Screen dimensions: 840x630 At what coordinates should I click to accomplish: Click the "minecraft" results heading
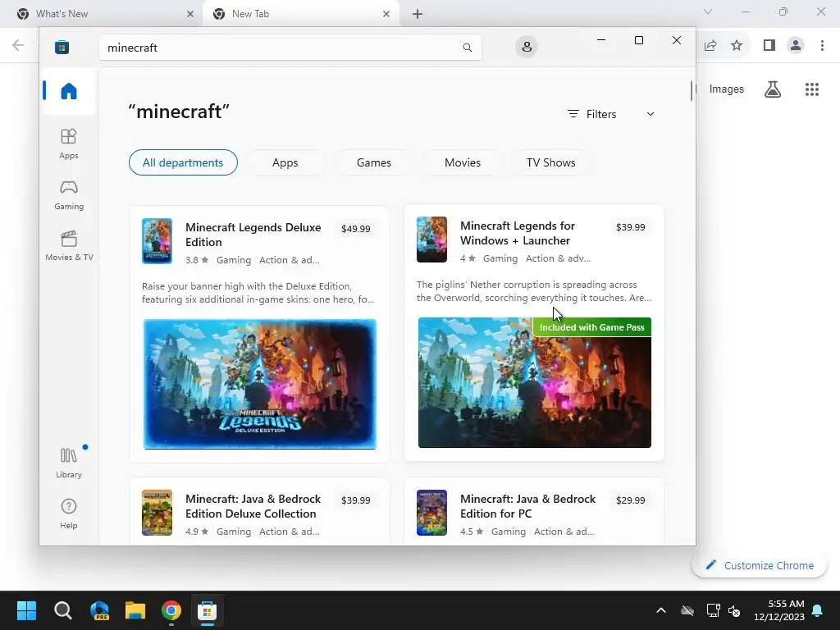(179, 112)
